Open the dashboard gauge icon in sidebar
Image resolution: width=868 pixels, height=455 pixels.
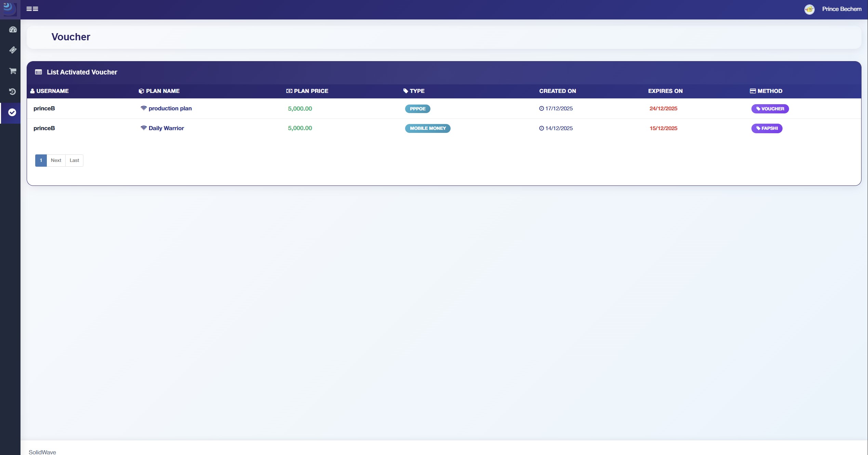[13, 30]
